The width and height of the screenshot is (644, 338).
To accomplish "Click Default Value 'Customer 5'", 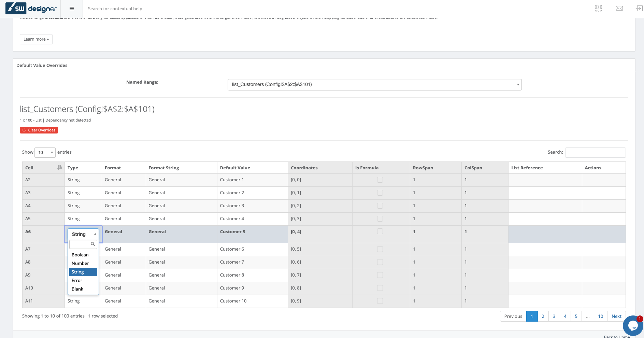I will [x=232, y=231].
